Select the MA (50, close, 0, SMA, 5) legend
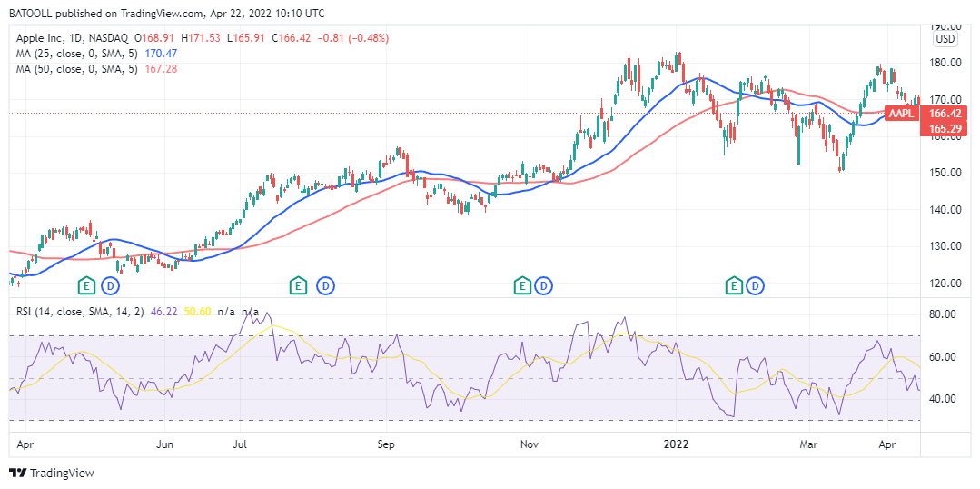980x489 pixels. 77,69
